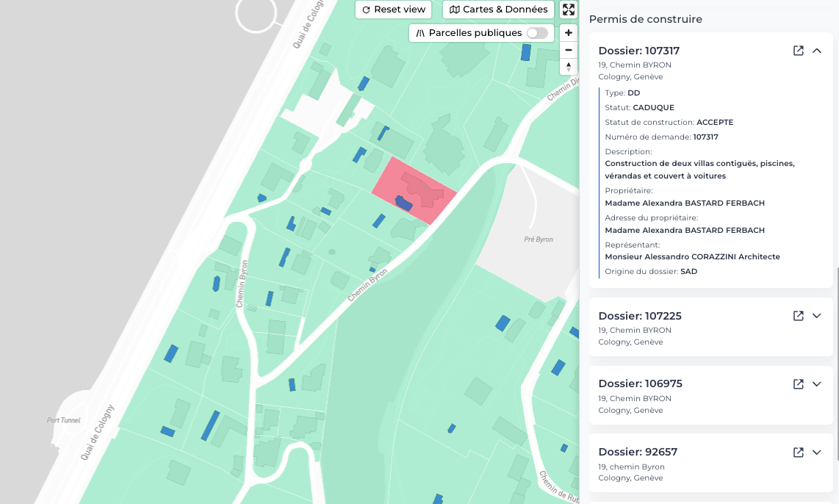Open the fullscreen map view icon

coord(568,10)
